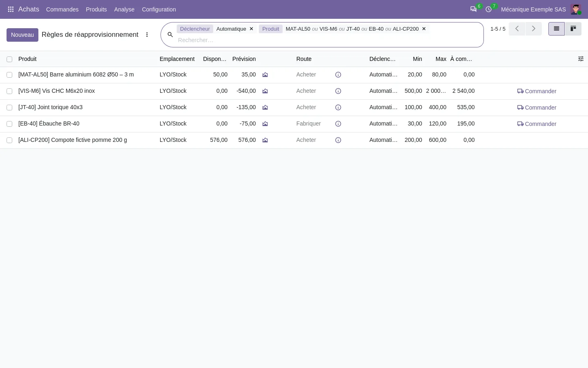Click the Nouveau button
This screenshot has width=588, height=368.
click(22, 35)
